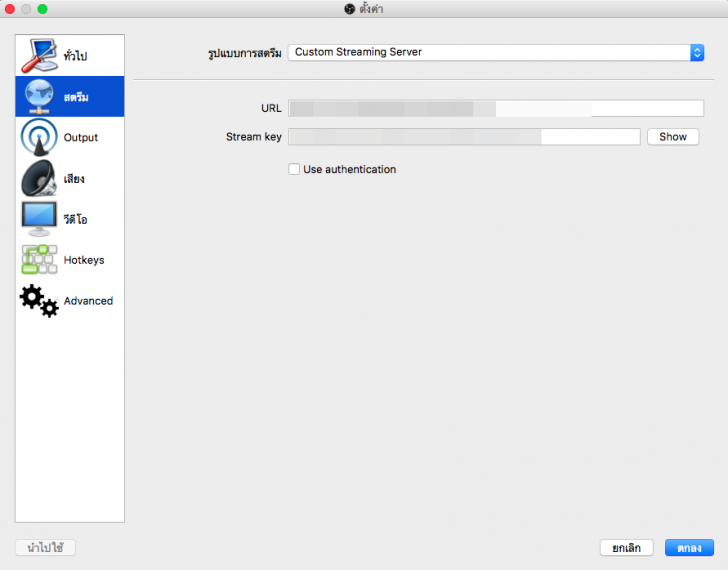Click inside the URL input field
The width and height of the screenshot is (728, 570).
pos(496,108)
